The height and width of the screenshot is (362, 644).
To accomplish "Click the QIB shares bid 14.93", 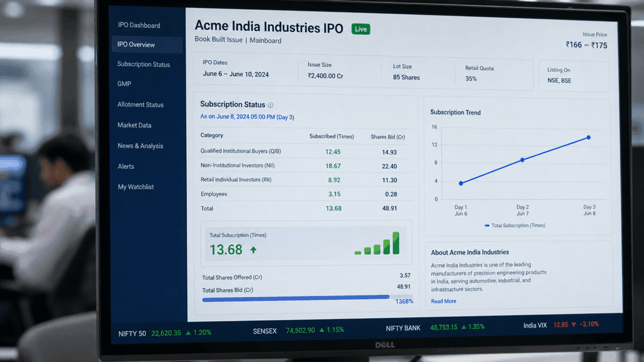I will pos(389,152).
